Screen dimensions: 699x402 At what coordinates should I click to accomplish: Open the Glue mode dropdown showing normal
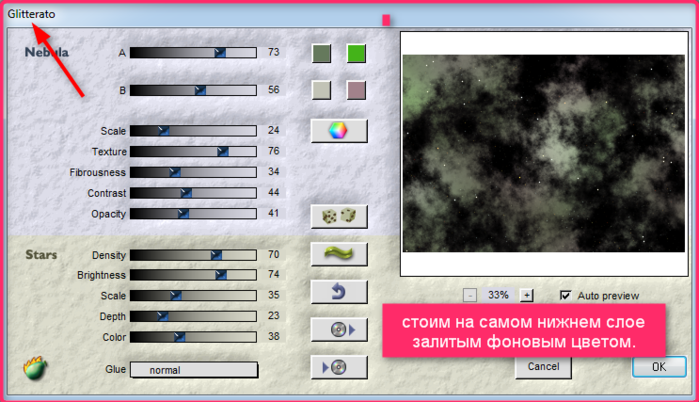[194, 370]
